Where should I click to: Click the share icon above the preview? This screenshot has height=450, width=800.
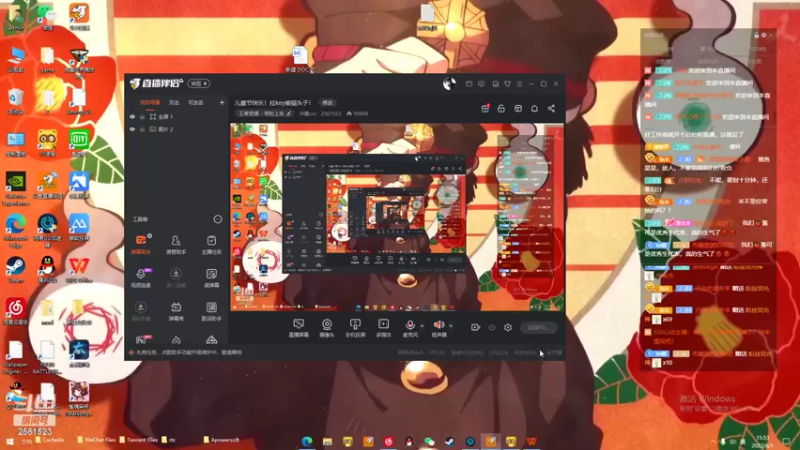coord(551,108)
